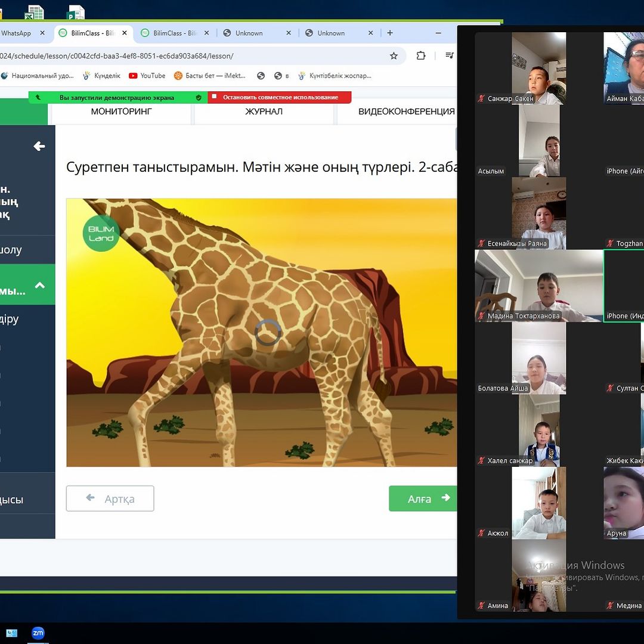
Task: Open the Национальный удо... bookmark
Action: click(x=38, y=76)
